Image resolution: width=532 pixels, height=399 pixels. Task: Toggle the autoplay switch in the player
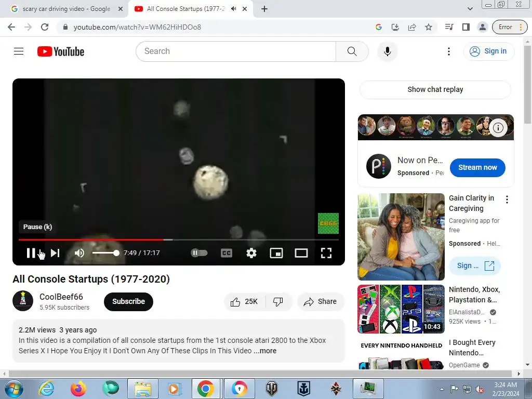[199, 253]
